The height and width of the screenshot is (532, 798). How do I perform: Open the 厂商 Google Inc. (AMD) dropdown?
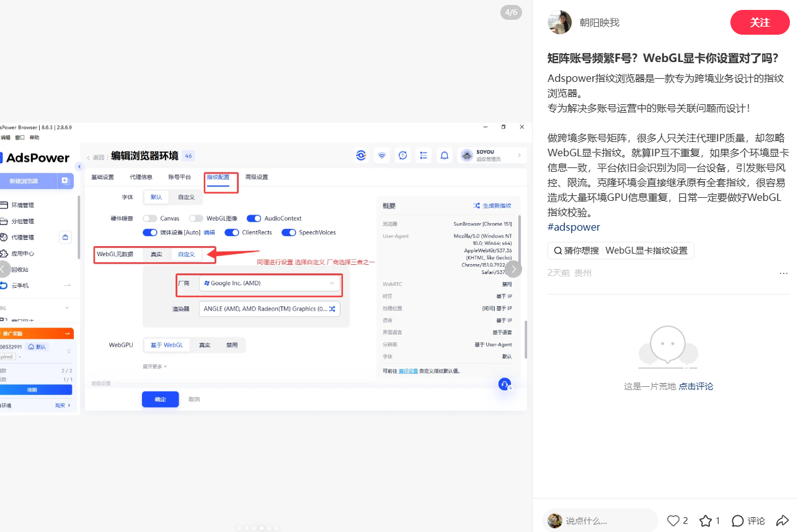269,283
